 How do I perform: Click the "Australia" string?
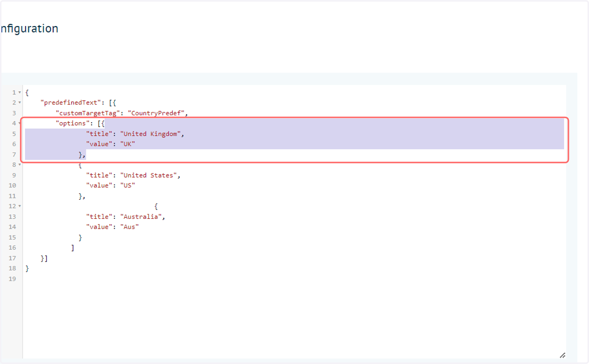point(141,216)
